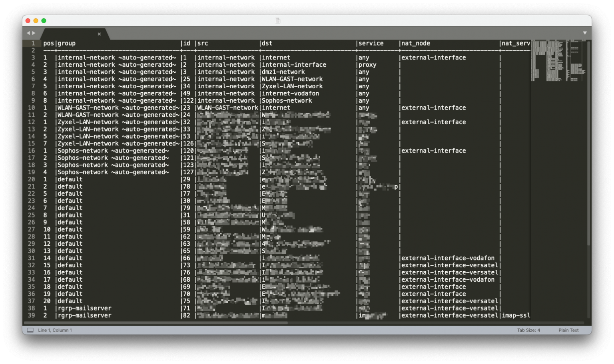Click 'rgrp-mailserver' group on line 39
Image resolution: width=614 pixels, height=364 pixels.
tap(84, 316)
